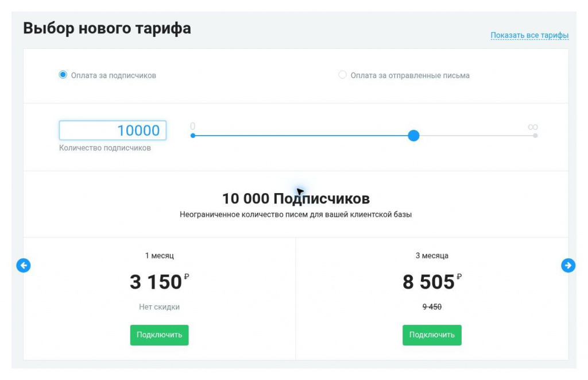Click the '10 000 Подписчиков' heading
This screenshot has width=588, height=380.
coord(296,199)
